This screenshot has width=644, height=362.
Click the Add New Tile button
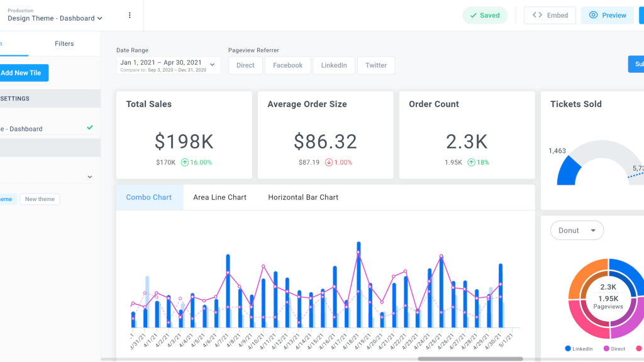(x=23, y=73)
